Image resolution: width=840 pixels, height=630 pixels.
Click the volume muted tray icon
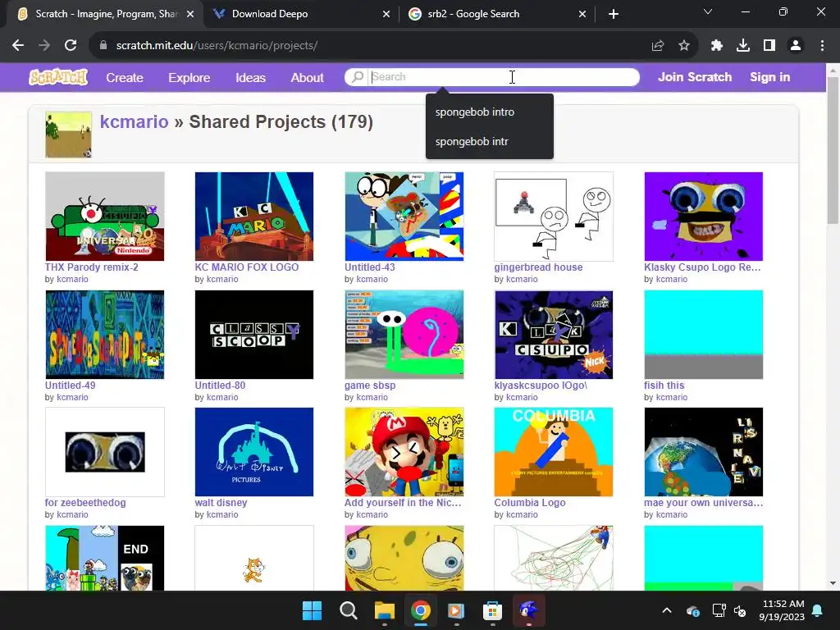click(x=740, y=610)
